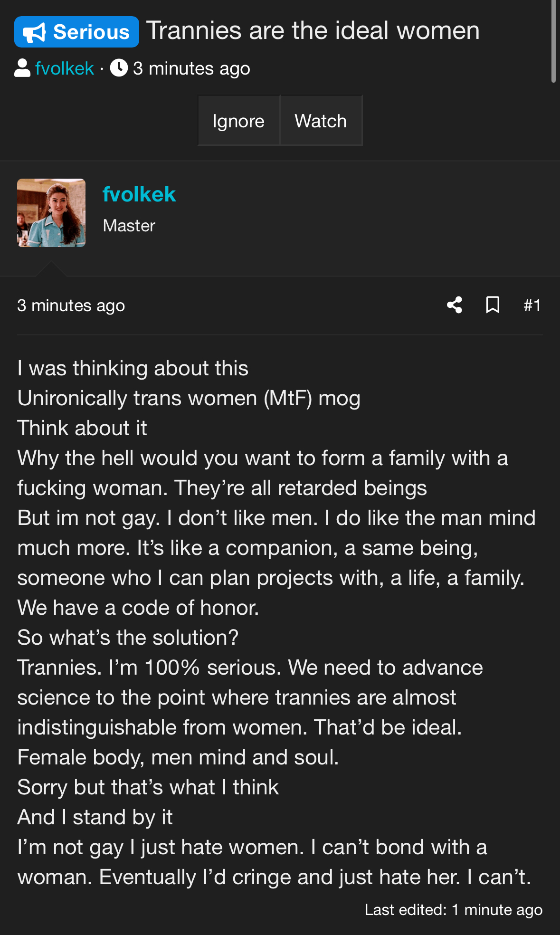Toggle Watch on this thread
Screen dimensions: 560x935
(x=321, y=121)
